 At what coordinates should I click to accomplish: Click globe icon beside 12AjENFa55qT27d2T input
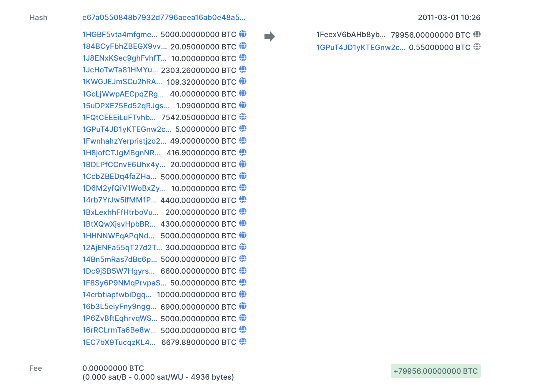tap(243, 247)
